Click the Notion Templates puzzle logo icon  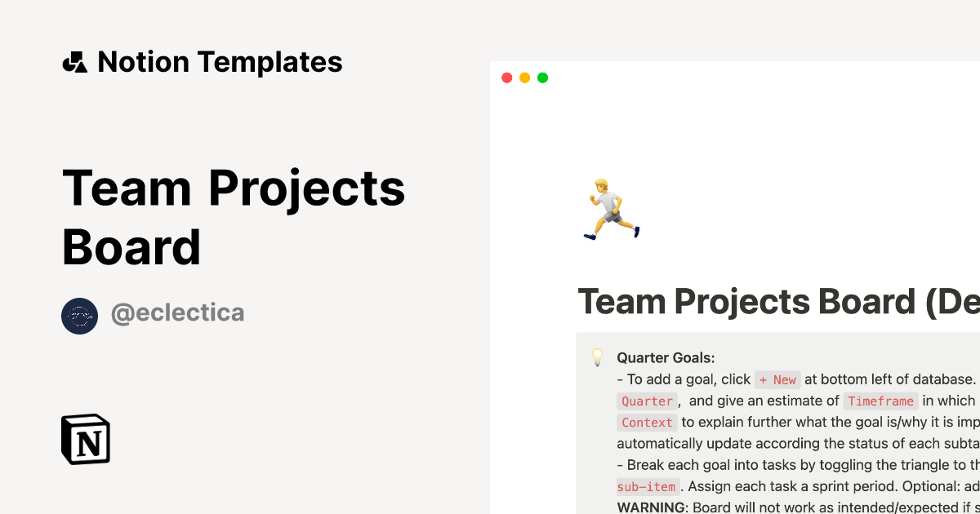(74, 61)
